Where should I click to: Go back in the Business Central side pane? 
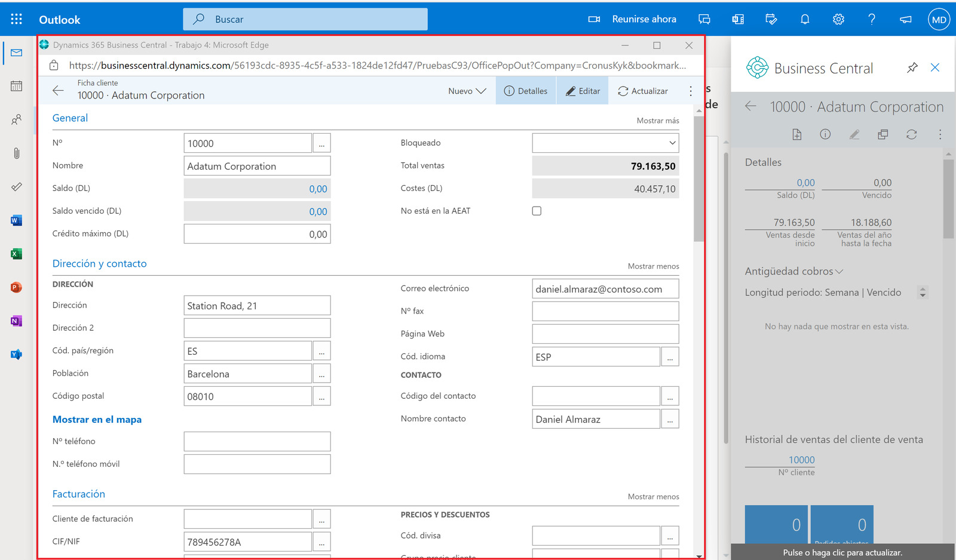751,106
